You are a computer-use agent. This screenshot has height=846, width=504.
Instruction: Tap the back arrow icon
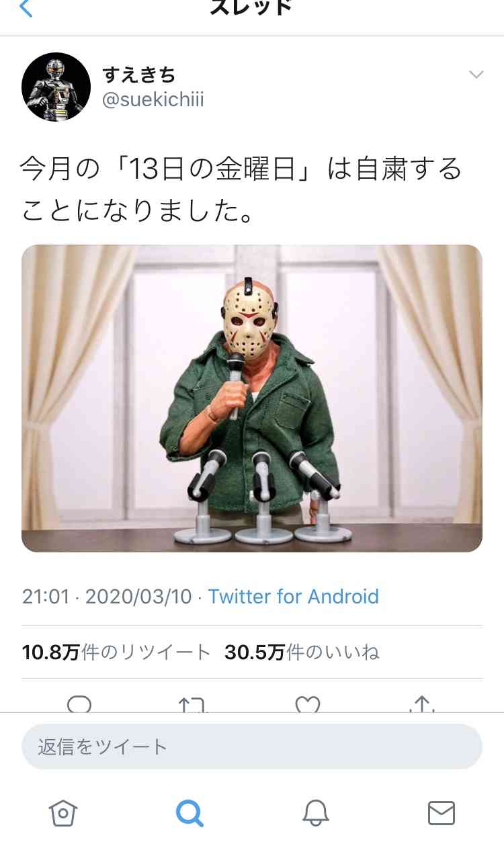(25, 8)
